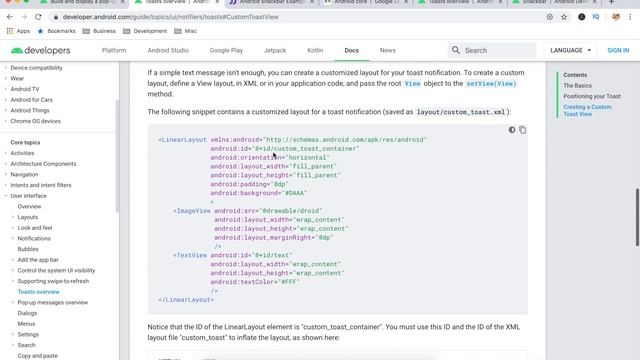Open Settings in the sidebar
Screen dimensions: 640x360
28,334
